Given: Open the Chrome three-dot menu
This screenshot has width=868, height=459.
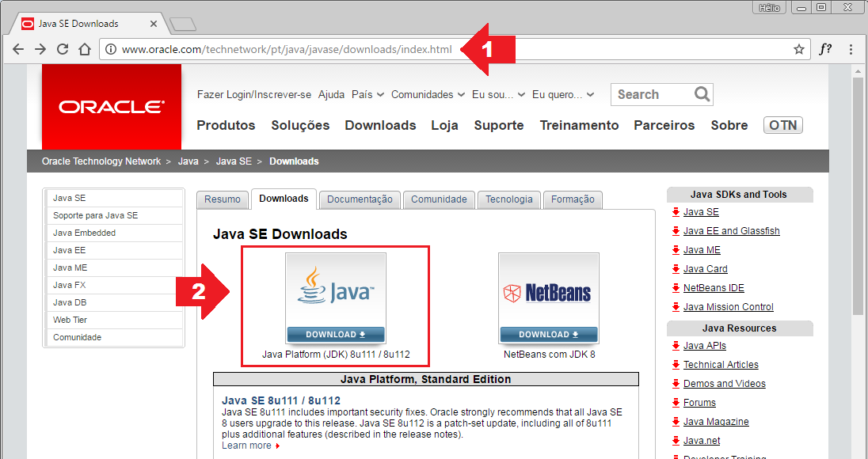Looking at the screenshot, I should click(851, 49).
